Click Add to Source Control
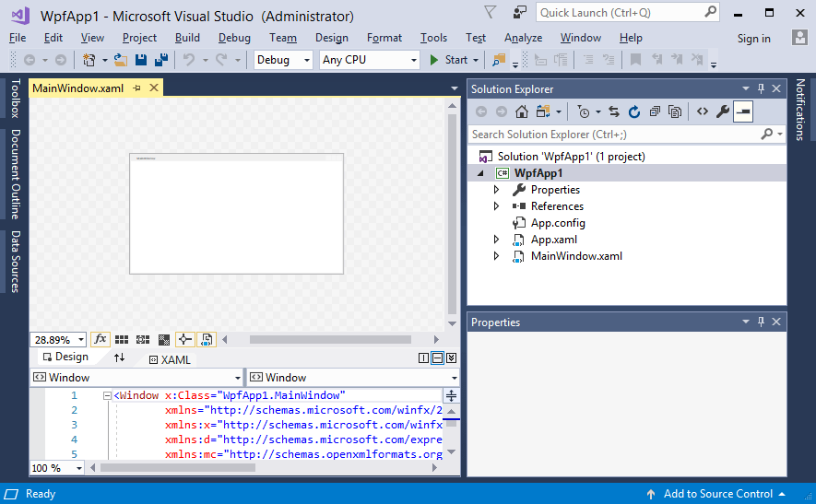Viewport: 816px width, 504px height. pos(717,494)
